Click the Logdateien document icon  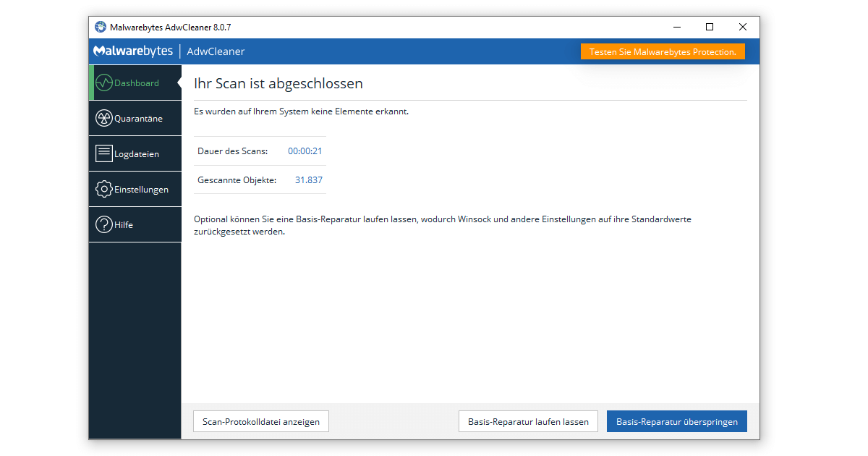[103, 153]
